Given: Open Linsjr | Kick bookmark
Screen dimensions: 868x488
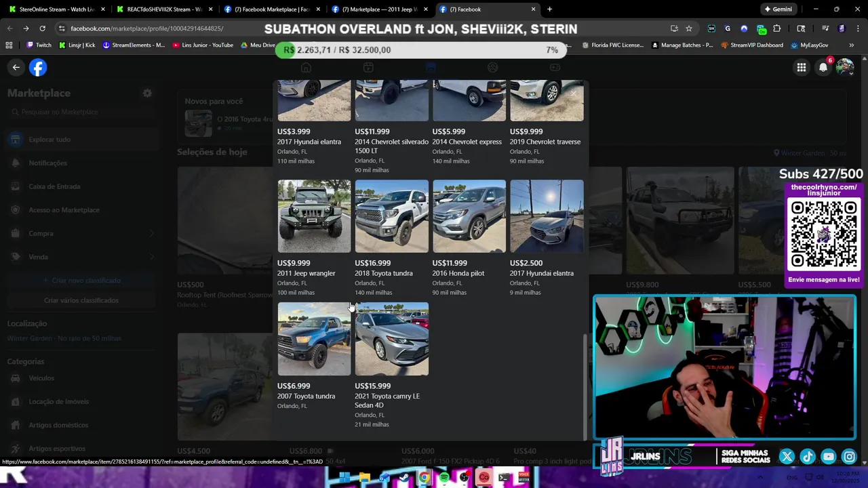Looking at the screenshot, I should [77, 45].
